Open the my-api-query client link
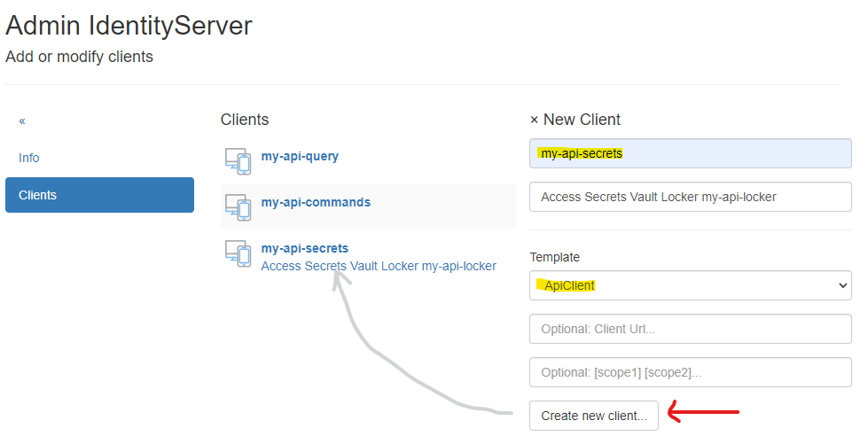Screen dimensions: 868x436 pyautogui.click(x=300, y=156)
